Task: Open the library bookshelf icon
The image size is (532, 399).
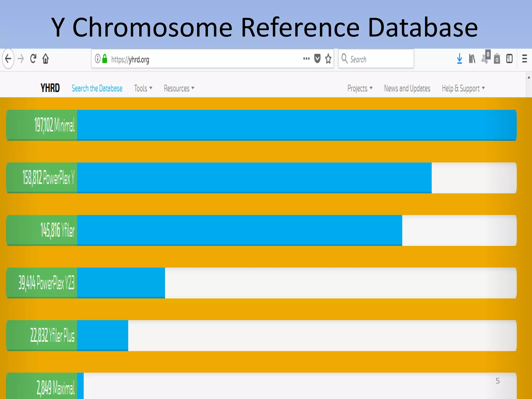Action: [x=472, y=59]
